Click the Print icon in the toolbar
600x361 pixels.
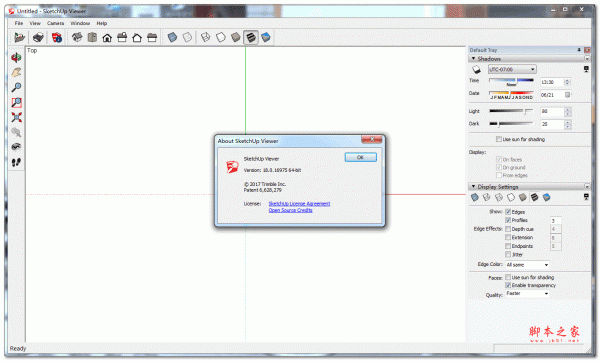coord(38,38)
